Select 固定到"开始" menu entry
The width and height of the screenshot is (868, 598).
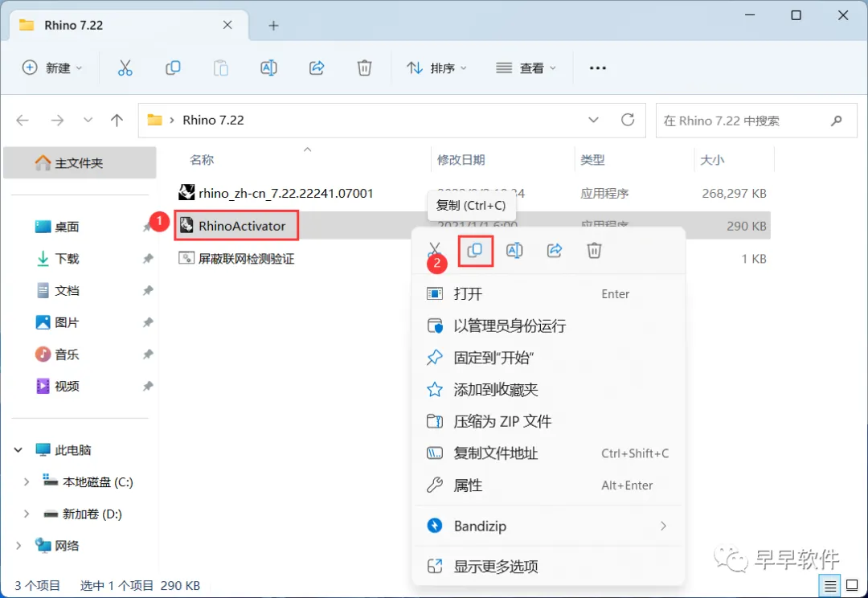548,358
